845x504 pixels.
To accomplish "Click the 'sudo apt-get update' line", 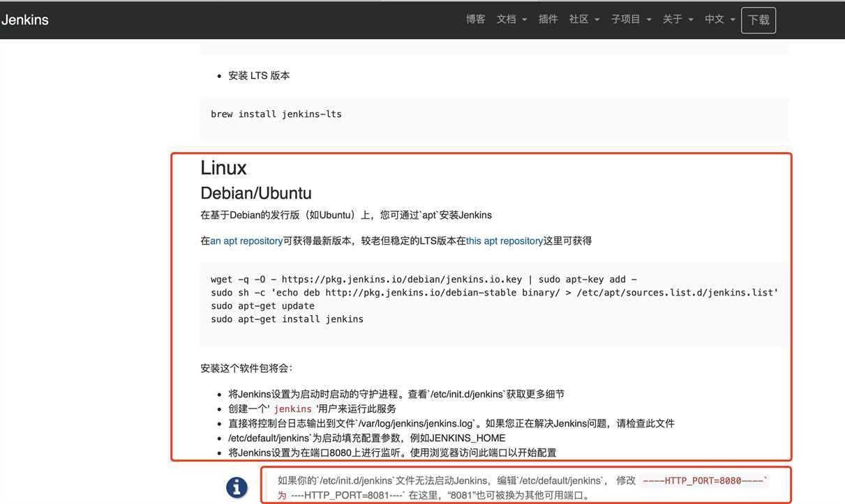I will (262, 306).
